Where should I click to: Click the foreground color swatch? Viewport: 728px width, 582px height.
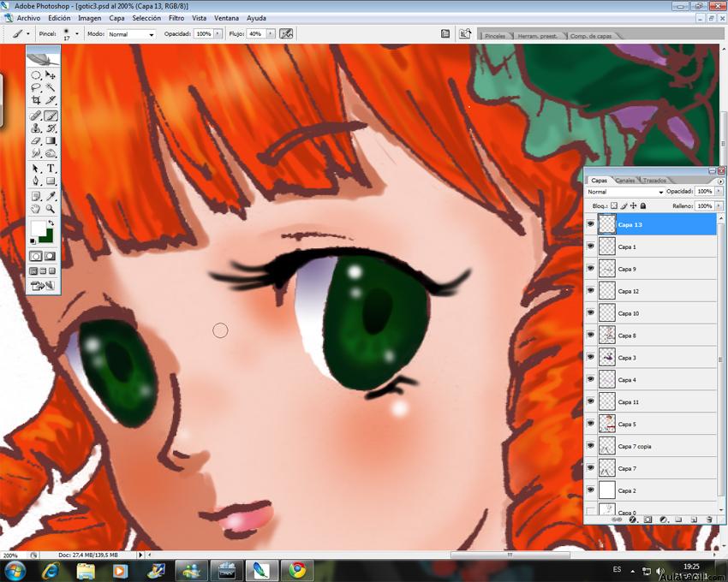click(x=37, y=228)
